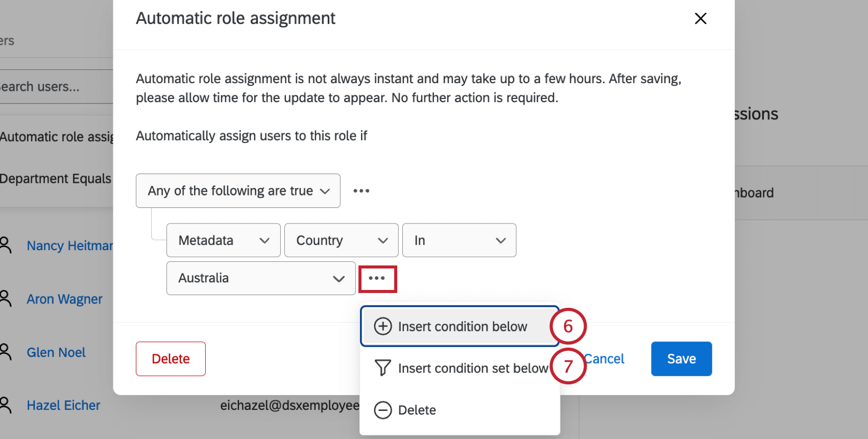The height and width of the screenshot is (439, 868).
Task: Click the red Delete button
Action: (170, 358)
